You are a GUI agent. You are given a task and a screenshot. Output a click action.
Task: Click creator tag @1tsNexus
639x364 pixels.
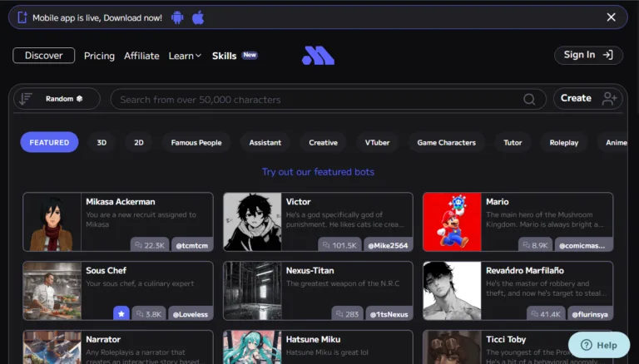[x=389, y=314]
